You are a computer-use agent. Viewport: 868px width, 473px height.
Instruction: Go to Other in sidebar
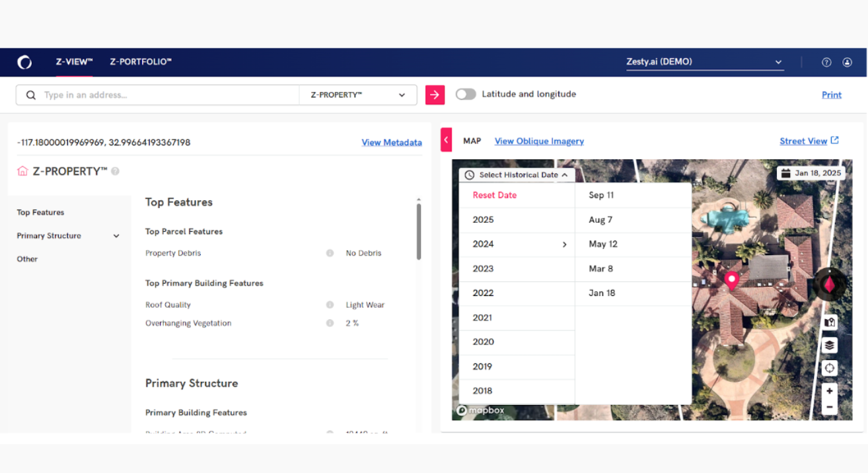[27, 259]
